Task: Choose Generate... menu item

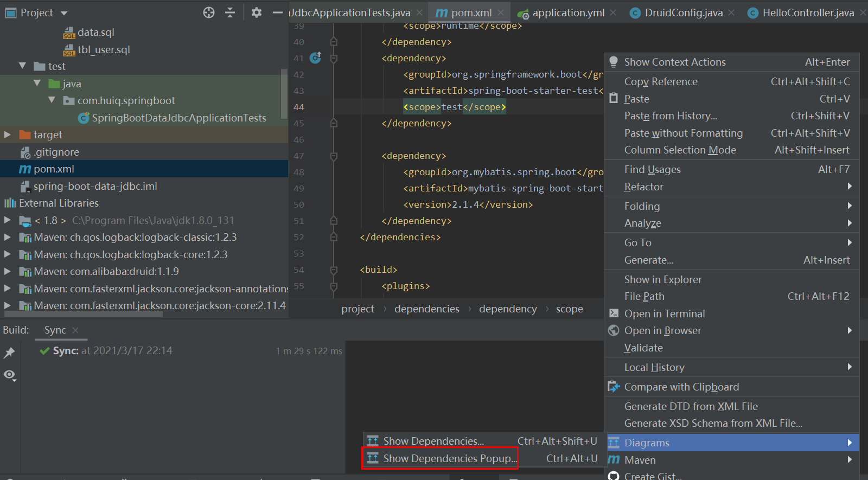Action: [x=732, y=260]
